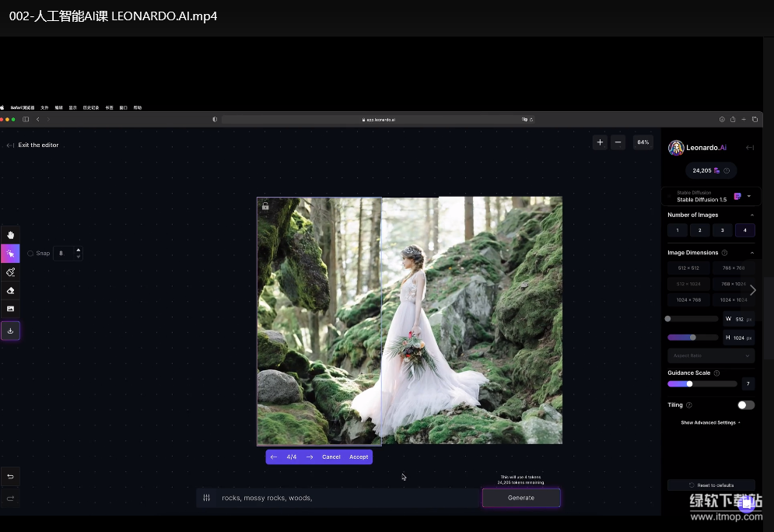
Task: Zoom out with the minus button
Action: pyautogui.click(x=618, y=142)
